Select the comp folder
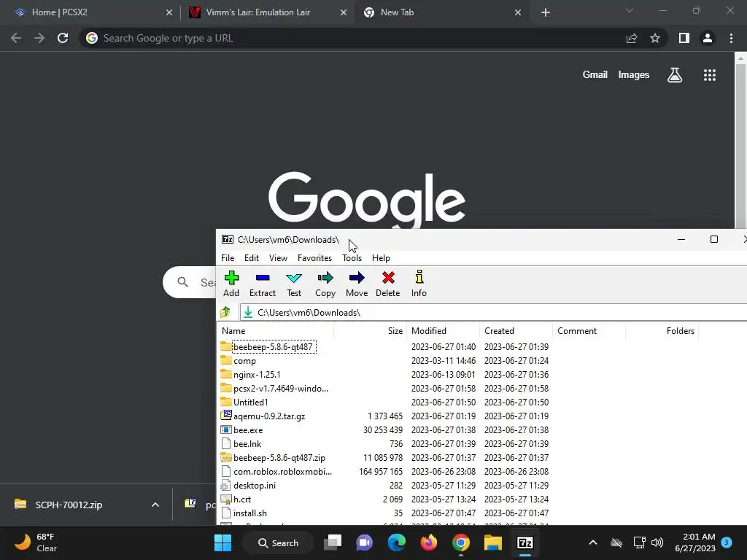Image resolution: width=747 pixels, height=560 pixels. pyautogui.click(x=244, y=361)
